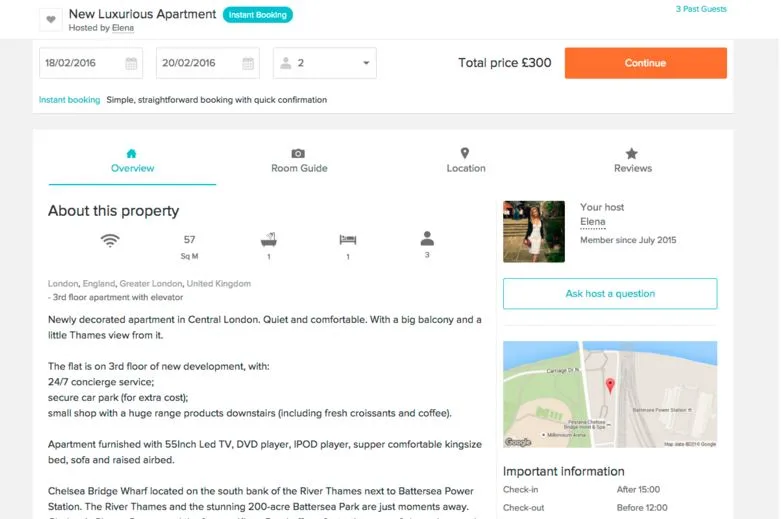Open calendar icon for check-in date
Viewport: 781px width, 519px height.
point(131,63)
